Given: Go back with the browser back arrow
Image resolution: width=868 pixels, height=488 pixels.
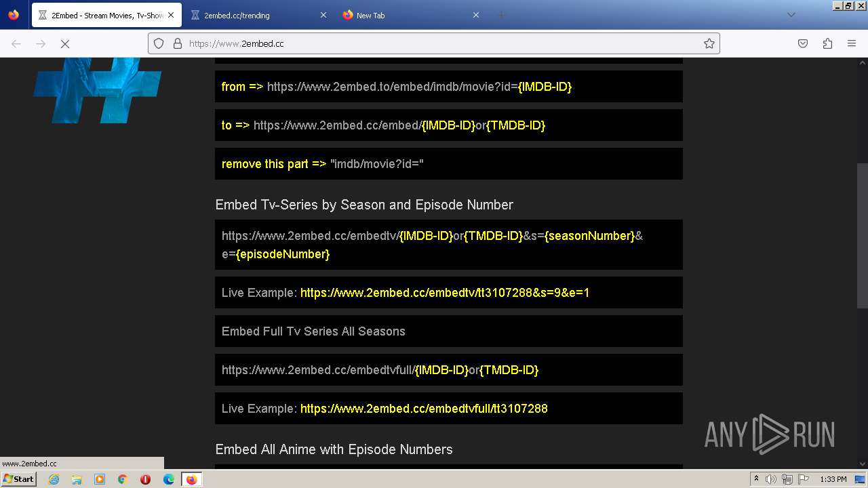Looking at the screenshot, I should 16,43.
